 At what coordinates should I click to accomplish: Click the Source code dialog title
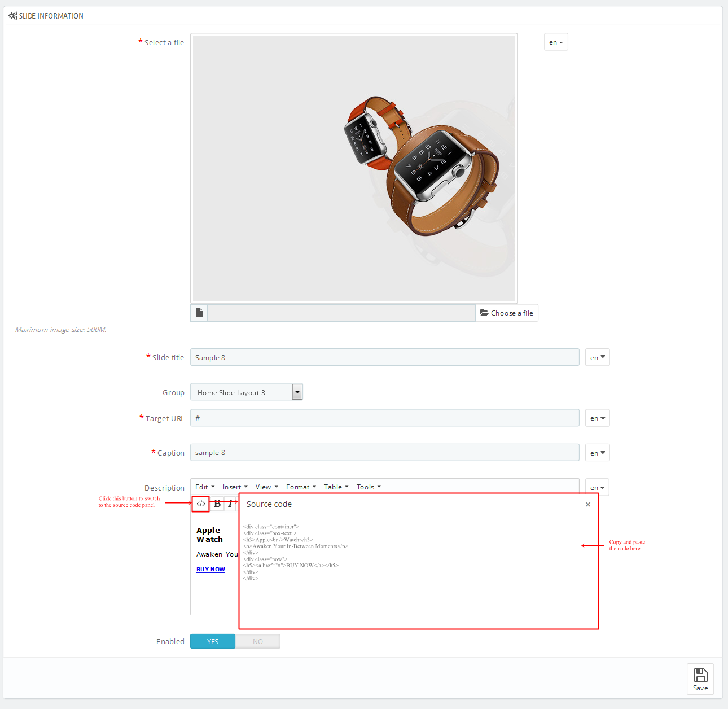(269, 504)
